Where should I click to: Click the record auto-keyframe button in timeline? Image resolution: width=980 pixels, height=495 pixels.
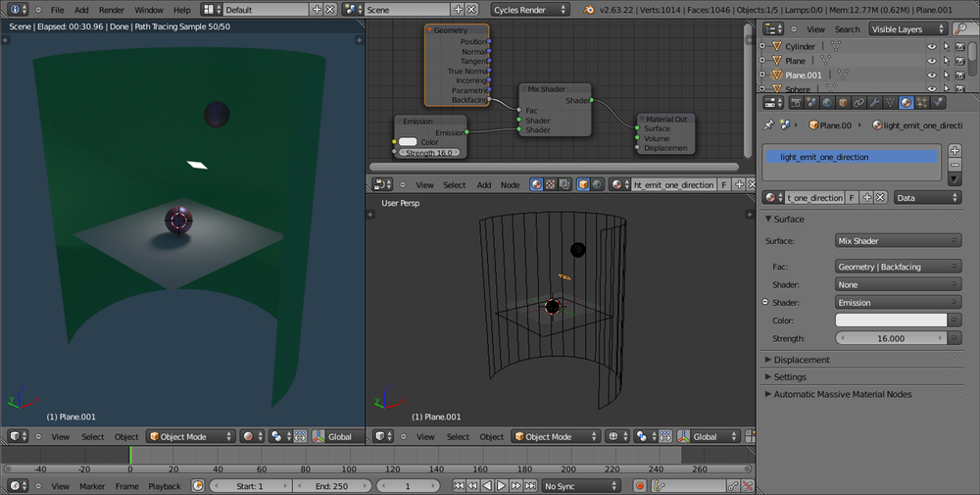pyautogui.click(x=640, y=486)
